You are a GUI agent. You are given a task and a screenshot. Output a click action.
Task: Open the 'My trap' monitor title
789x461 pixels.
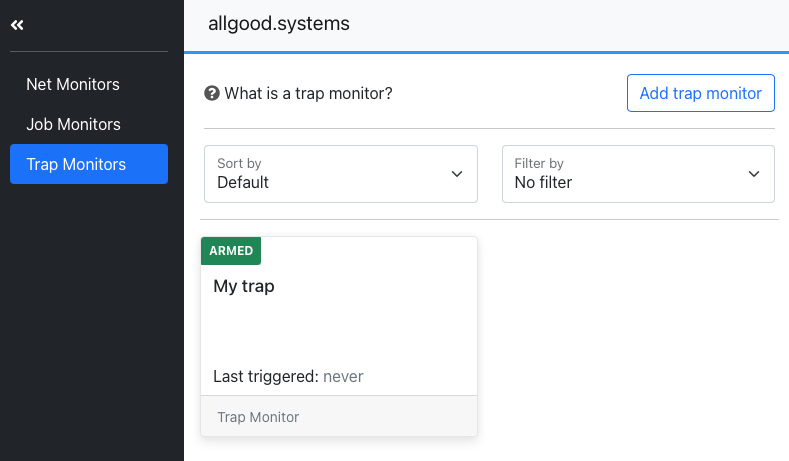(244, 286)
